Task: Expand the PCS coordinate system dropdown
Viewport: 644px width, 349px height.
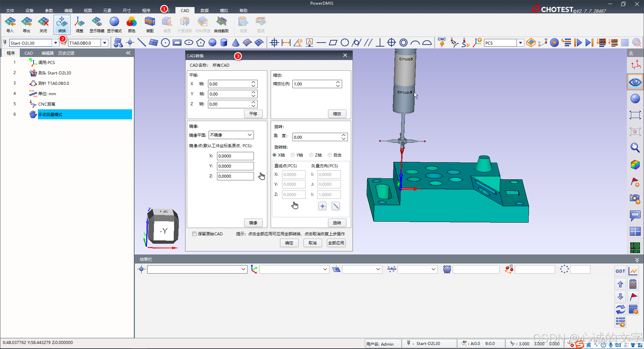Action: (520, 43)
